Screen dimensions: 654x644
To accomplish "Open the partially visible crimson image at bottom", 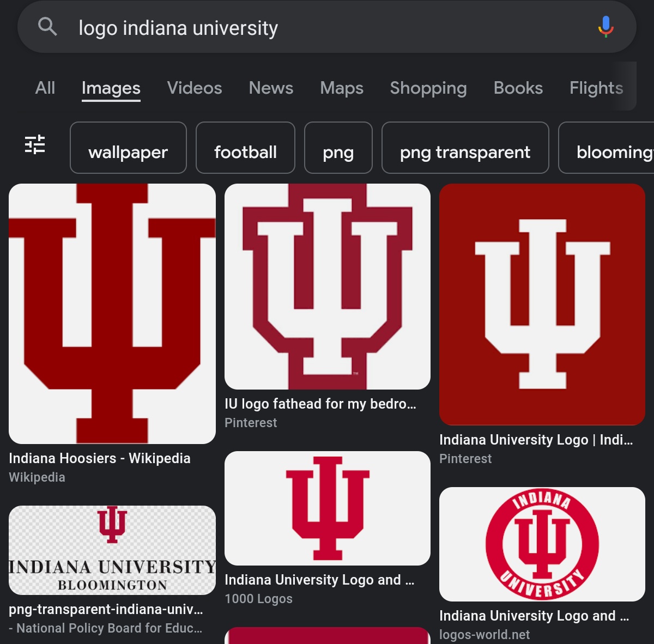I will tap(328, 635).
